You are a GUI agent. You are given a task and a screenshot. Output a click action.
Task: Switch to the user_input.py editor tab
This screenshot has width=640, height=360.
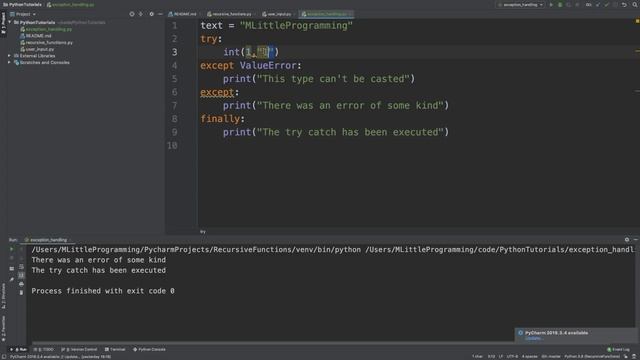[x=277, y=14]
